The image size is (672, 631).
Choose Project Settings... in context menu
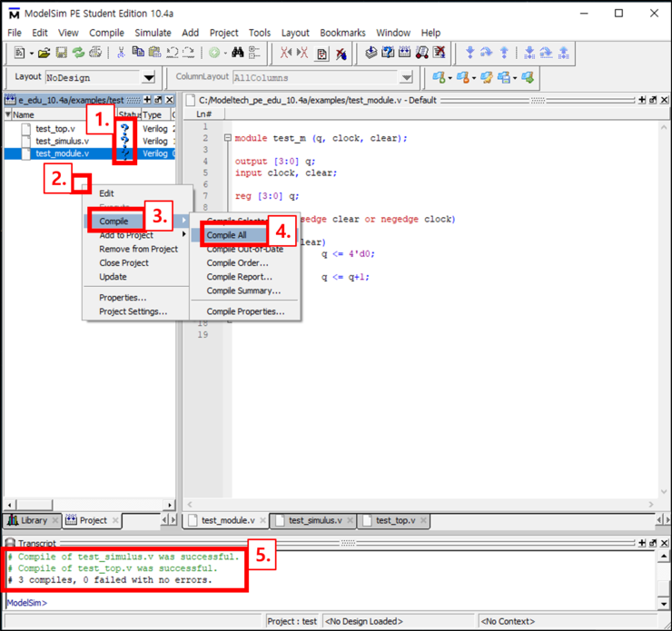coord(133,311)
